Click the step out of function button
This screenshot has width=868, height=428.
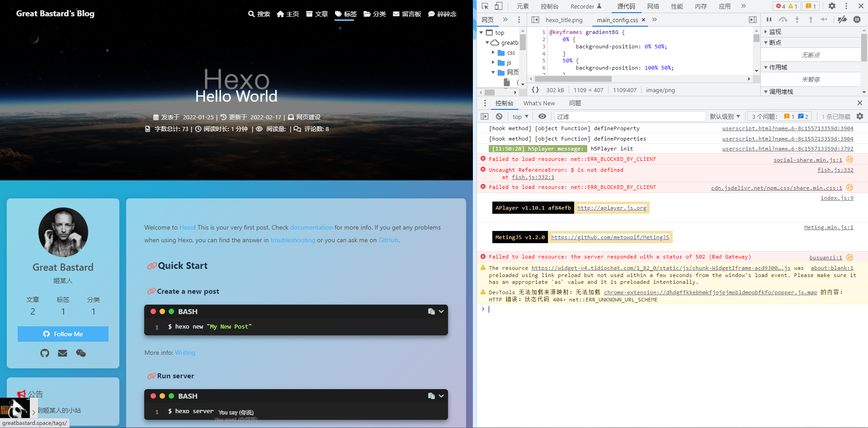(x=811, y=19)
